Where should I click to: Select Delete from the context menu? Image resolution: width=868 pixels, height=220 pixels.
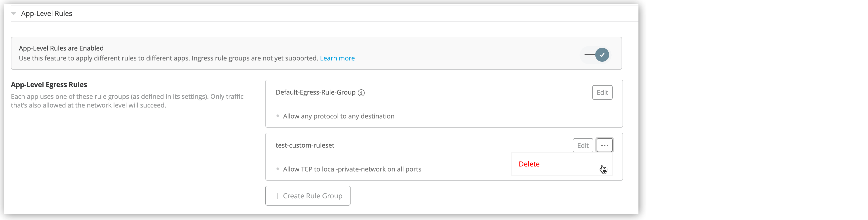(x=529, y=164)
